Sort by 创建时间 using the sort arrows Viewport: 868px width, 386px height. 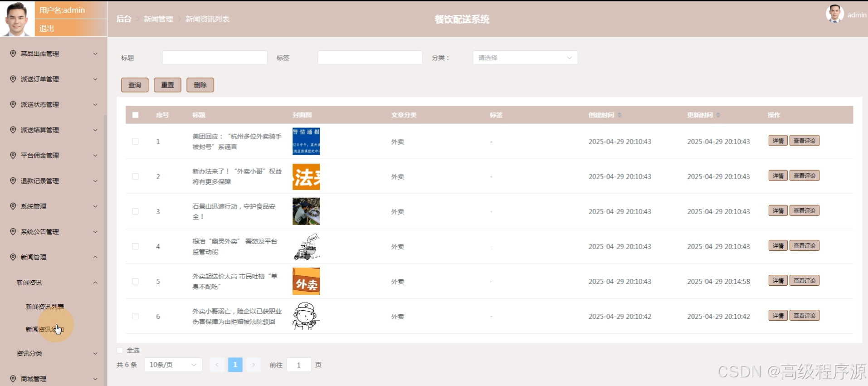coord(619,115)
